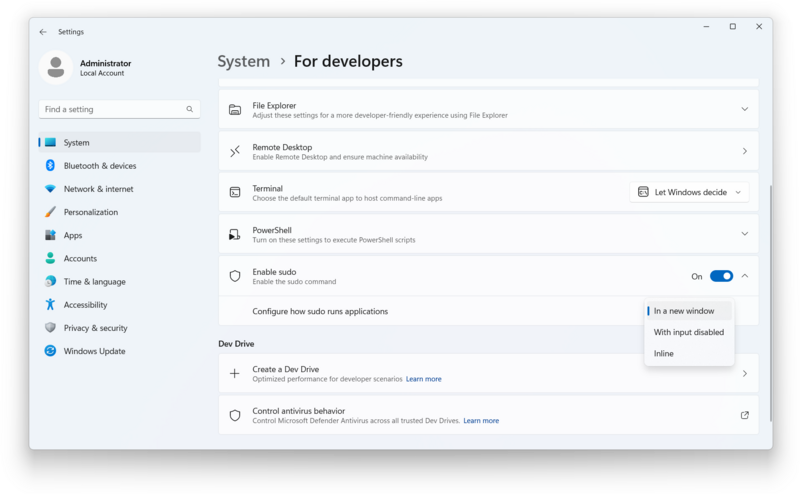Expand the PowerShell settings section
800x494 pixels.
coord(744,233)
